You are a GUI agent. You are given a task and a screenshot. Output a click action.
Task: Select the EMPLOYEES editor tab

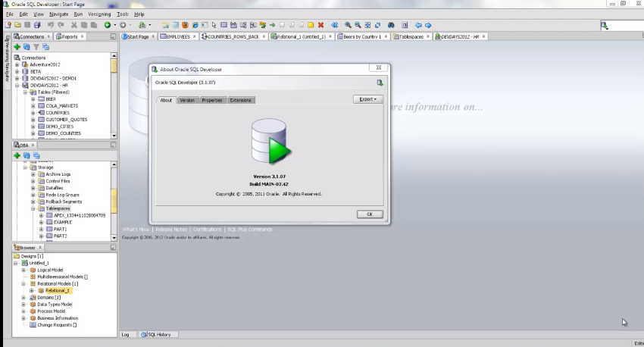pos(178,36)
